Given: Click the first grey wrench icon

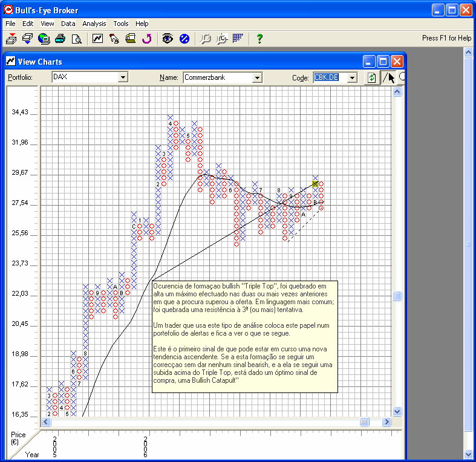Looking at the screenshot, I should pos(206,39).
